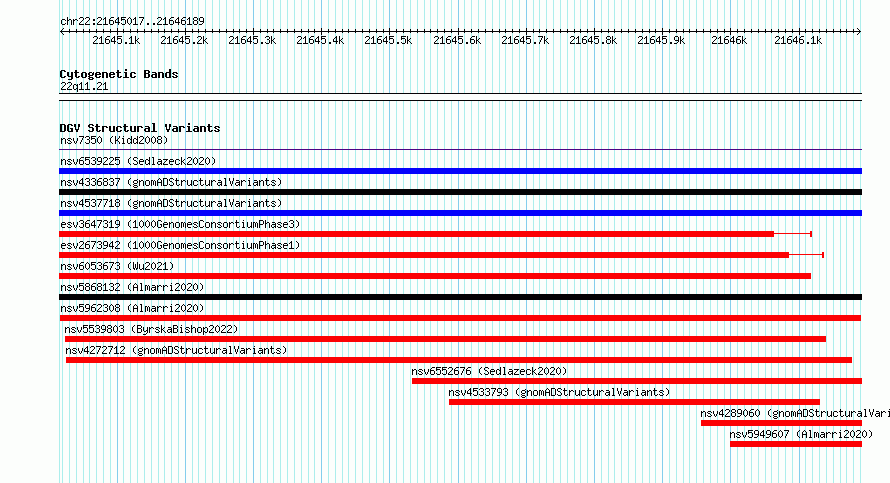Click the 21645.8k ruler tick label
The width and height of the screenshot is (890, 483).
coord(593,40)
